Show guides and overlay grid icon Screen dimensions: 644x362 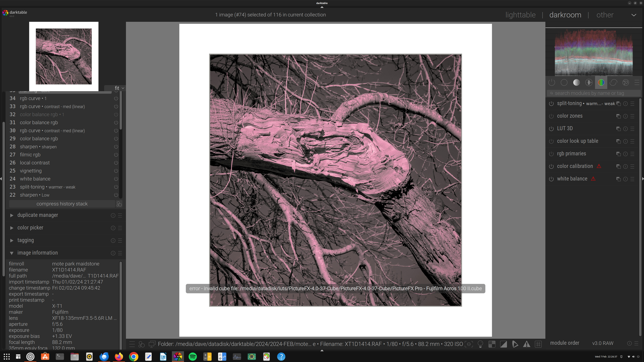[538, 344]
